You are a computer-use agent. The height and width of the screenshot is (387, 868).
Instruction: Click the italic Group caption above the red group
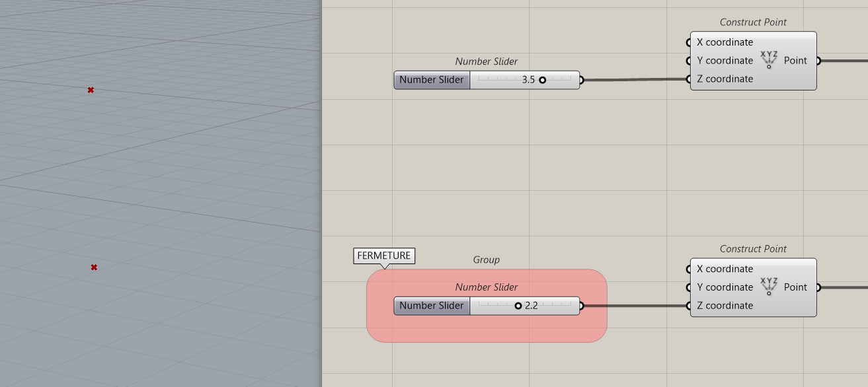coord(487,260)
